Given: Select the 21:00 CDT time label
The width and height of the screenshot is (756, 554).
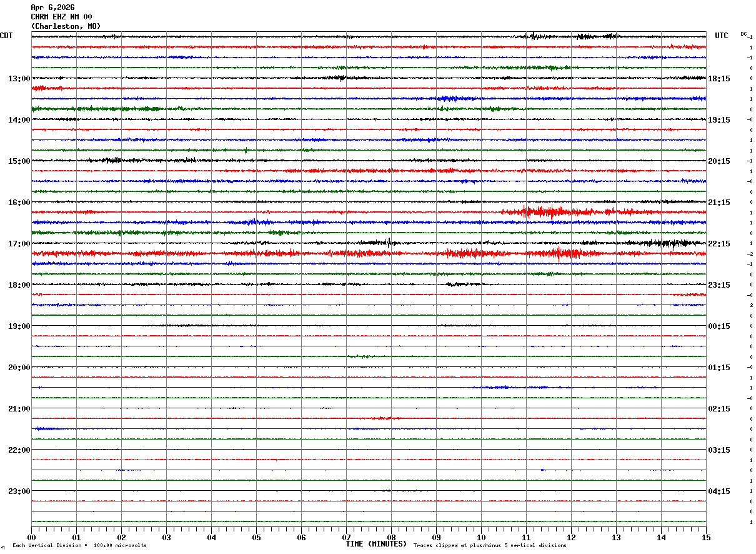Looking at the screenshot, I should click(x=19, y=409).
